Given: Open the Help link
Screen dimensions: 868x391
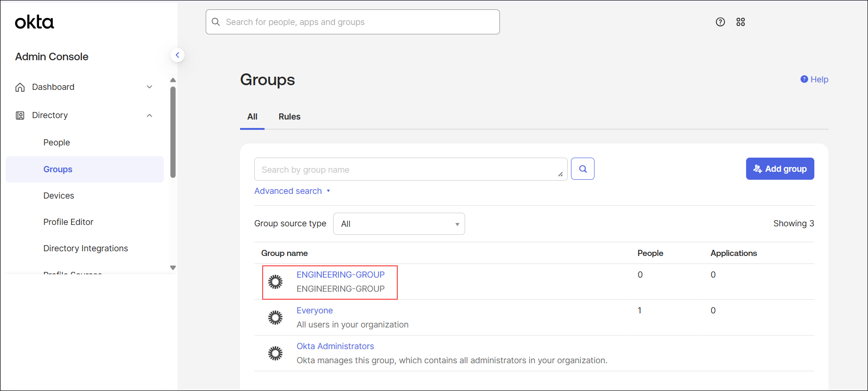Looking at the screenshot, I should click(x=814, y=80).
